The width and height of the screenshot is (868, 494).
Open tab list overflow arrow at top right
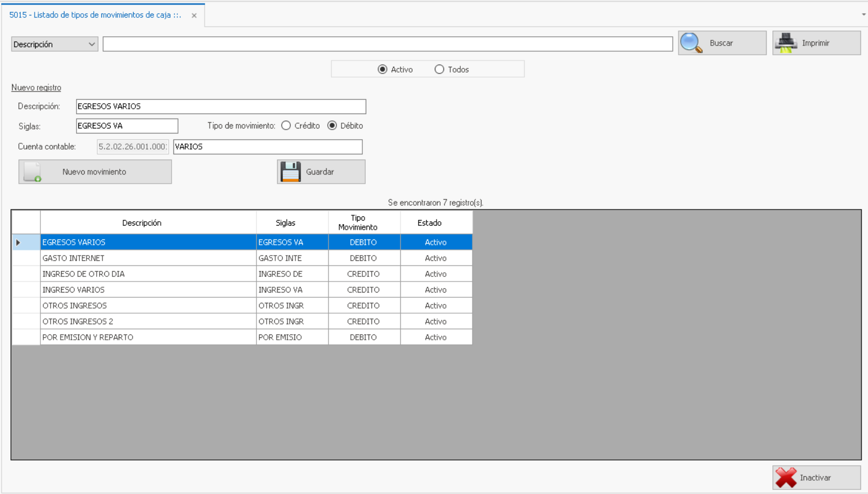(x=863, y=14)
